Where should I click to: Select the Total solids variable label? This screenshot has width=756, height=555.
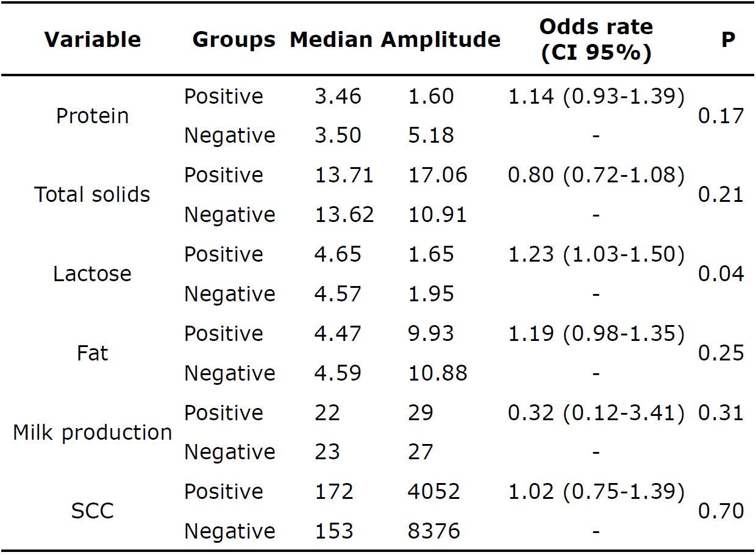[93, 195]
